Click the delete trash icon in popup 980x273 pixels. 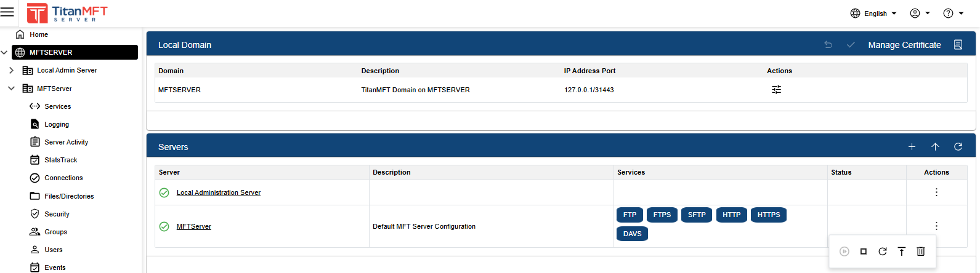coord(921,251)
